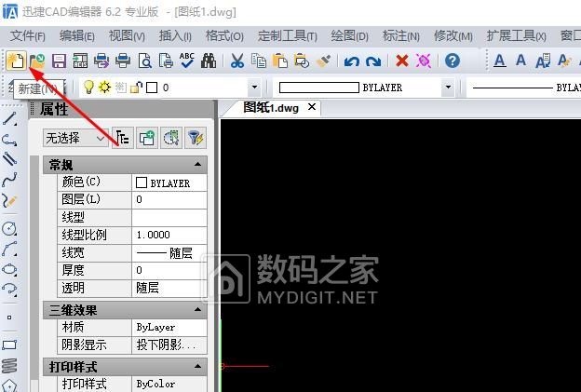The image size is (581, 392).
Task: Click the printer icon
Action: (123, 61)
